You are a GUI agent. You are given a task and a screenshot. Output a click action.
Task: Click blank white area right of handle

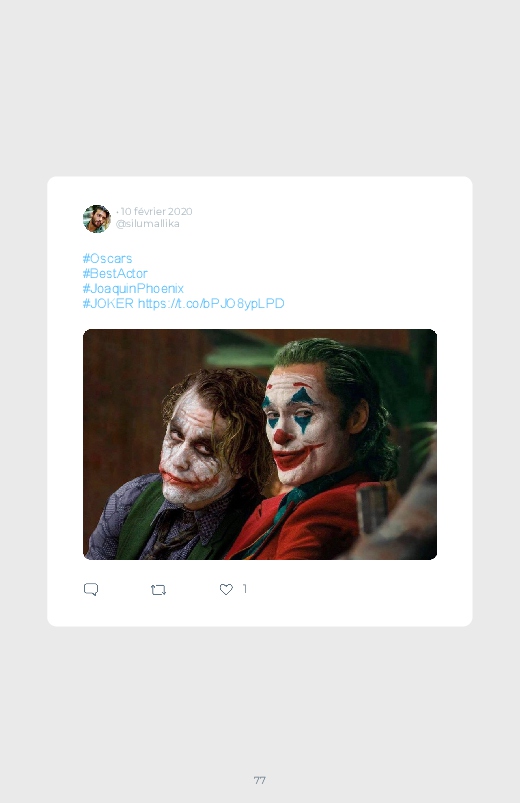coord(318,220)
